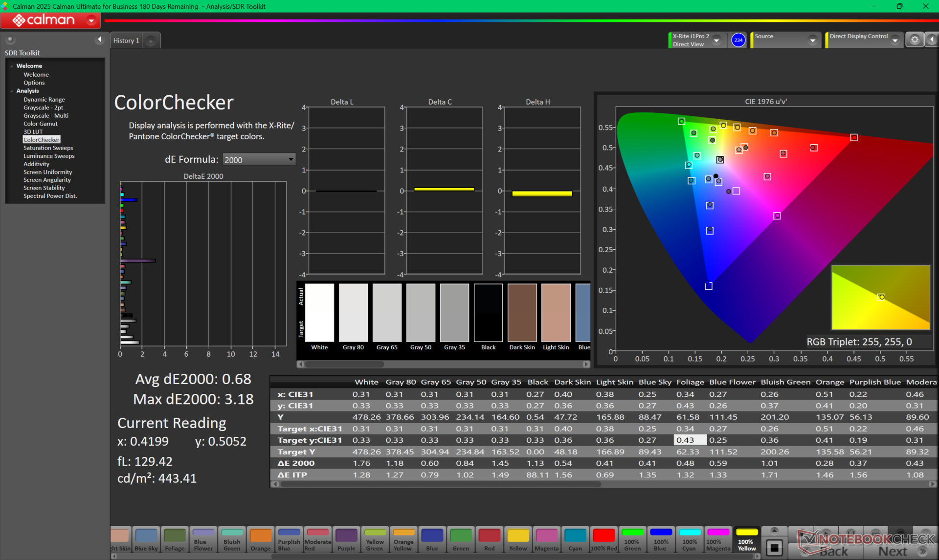Select the History 1 tab
The width and height of the screenshot is (939, 560).
pos(126,41)
